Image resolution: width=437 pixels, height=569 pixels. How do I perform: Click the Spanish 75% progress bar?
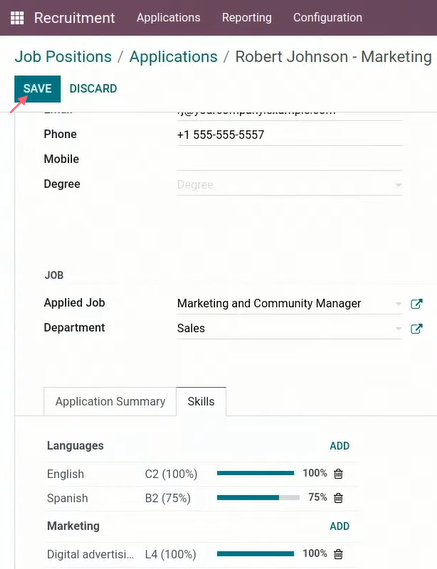258,498
